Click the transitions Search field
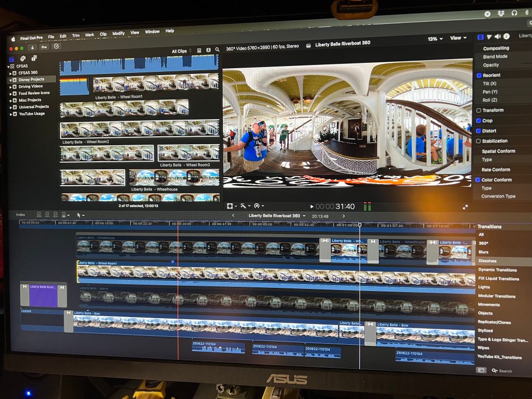Screen dimensions: 532x399 click(505, 371)
